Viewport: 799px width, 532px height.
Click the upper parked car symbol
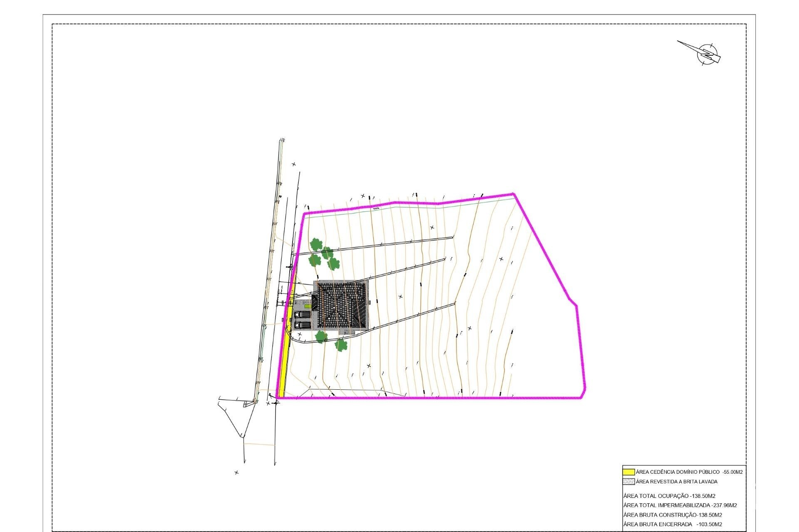click(302, 315)
